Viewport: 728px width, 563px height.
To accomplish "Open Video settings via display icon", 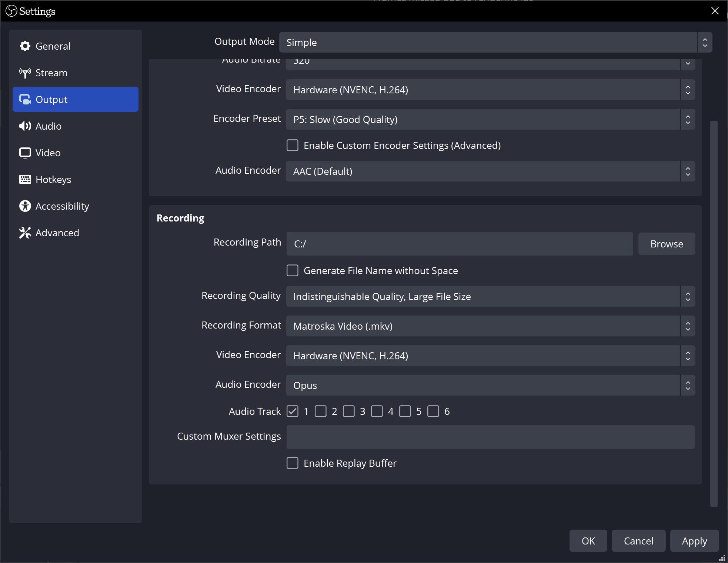I will point(25,153).
